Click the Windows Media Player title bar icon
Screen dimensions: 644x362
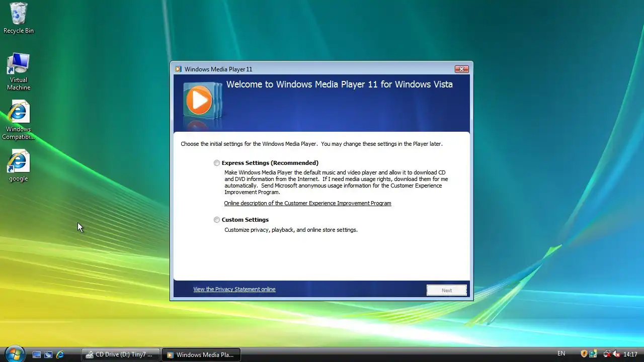coord(178,69)
